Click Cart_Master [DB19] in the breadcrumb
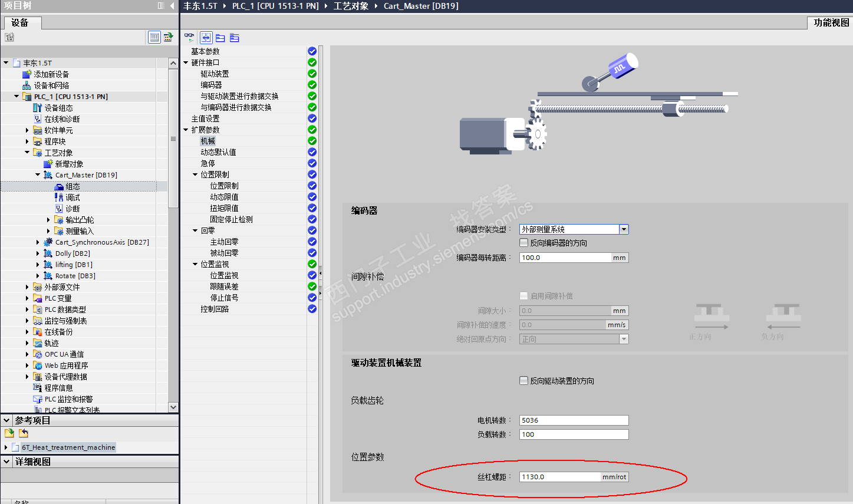Viewport: 853px width, 504px height. coord(421,6)
